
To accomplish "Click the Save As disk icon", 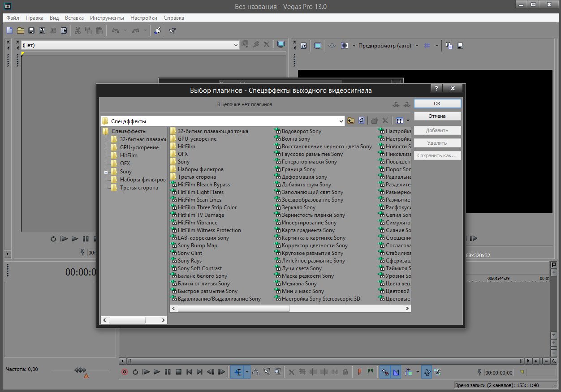I will [42, 30].
